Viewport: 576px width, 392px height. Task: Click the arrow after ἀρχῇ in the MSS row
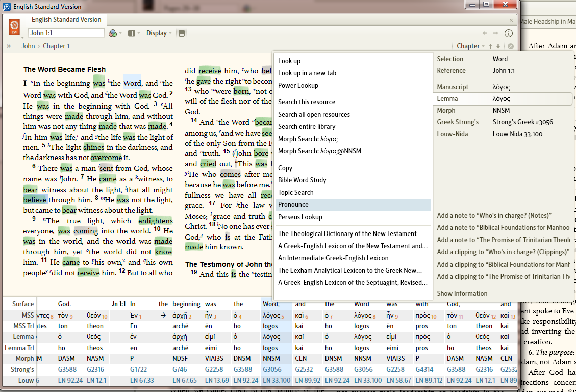click(x=163, y=316)
